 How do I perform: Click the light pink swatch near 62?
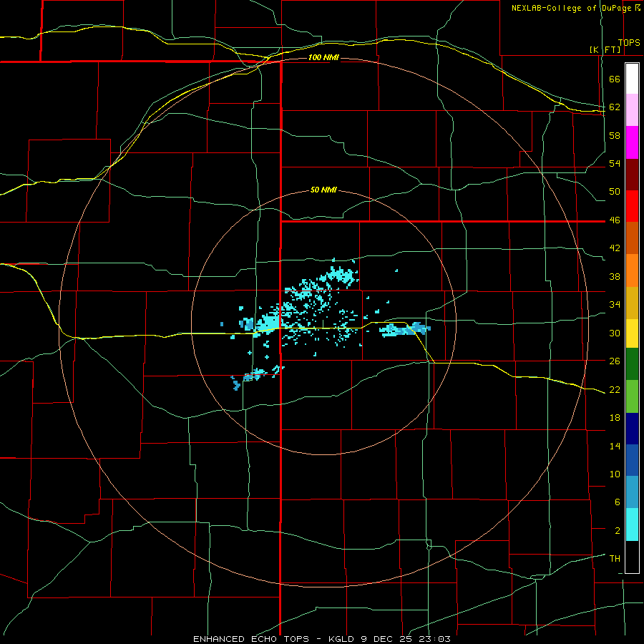pos(632,110)
